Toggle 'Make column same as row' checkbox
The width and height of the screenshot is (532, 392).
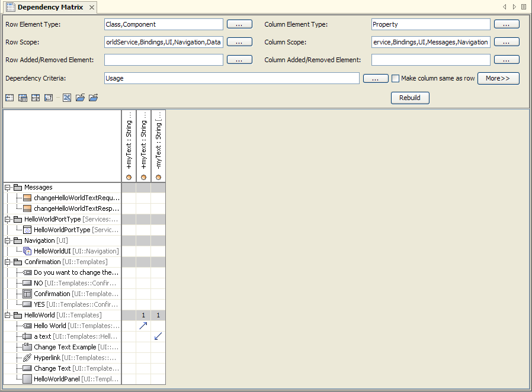(396, 78)
